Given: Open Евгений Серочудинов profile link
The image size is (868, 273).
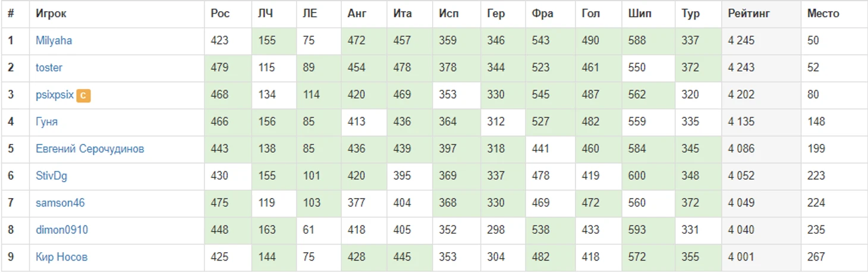Looking at the screenshot, I should point(90,149).
